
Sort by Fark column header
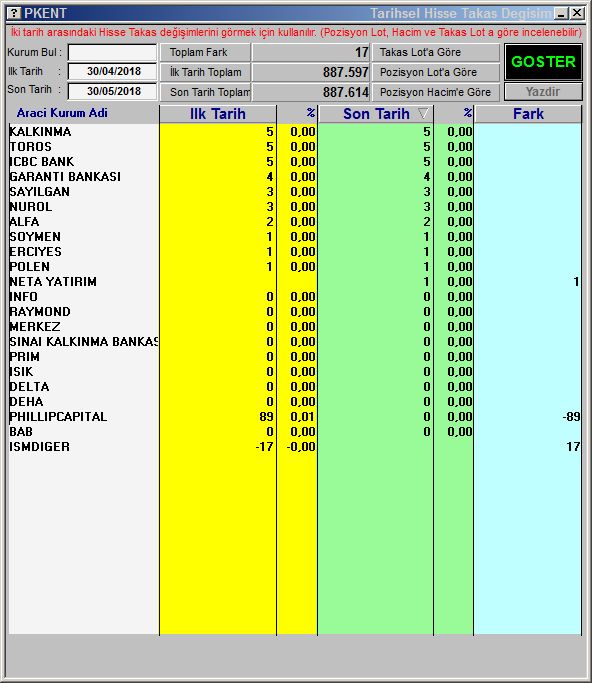528,114
